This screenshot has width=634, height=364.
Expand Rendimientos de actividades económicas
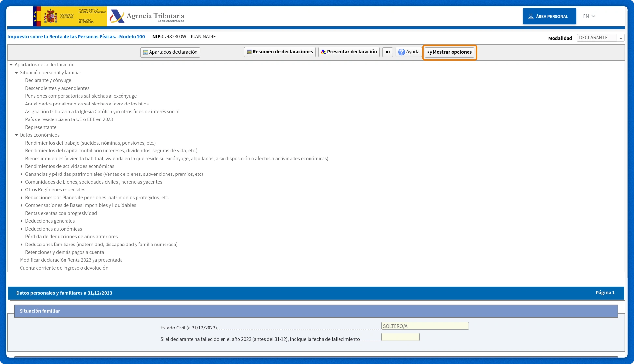click(22, 166)
